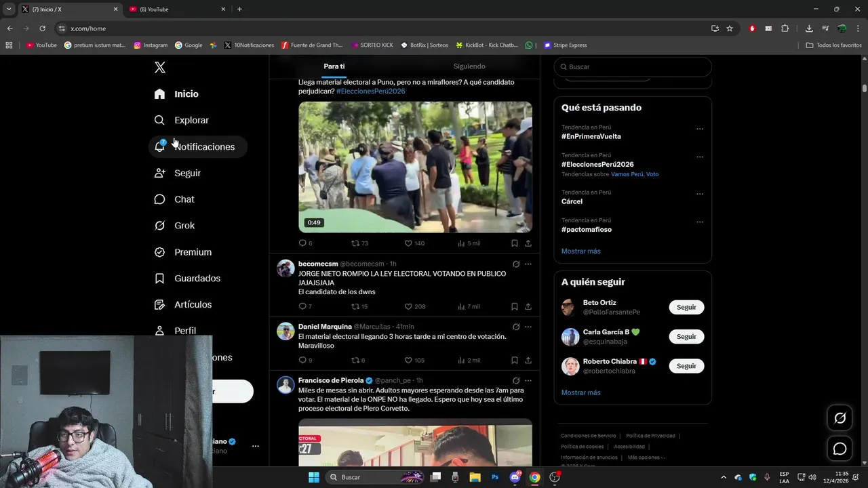Open account switcher menu dots
This screenshot has height=488, width=868.
(x=256, y=446)
